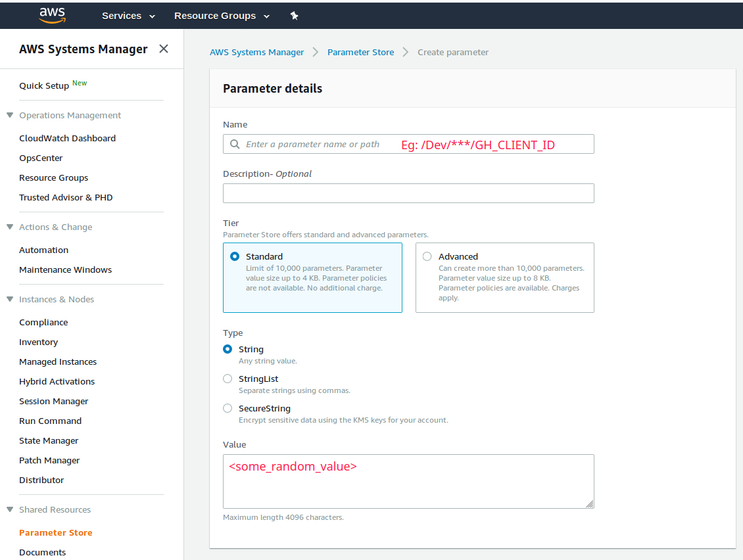Screen dimensions: 743x560
Task: Click the parameter Name input field
Action: pyautogui.click(x=408, y=144)
